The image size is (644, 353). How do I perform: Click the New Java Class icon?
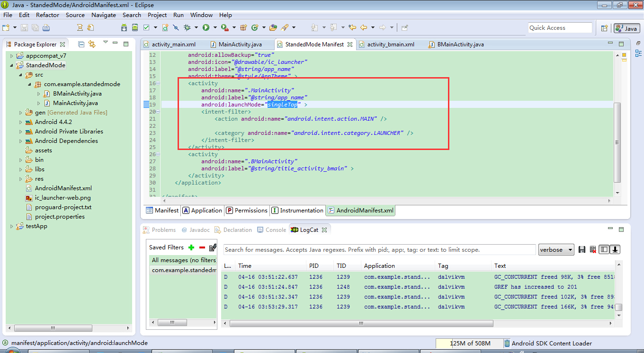[254, 27]
